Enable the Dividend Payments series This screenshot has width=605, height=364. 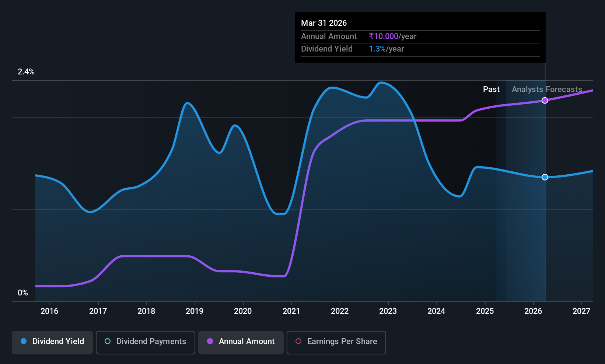pyautogui.click(x=146, y=343)
